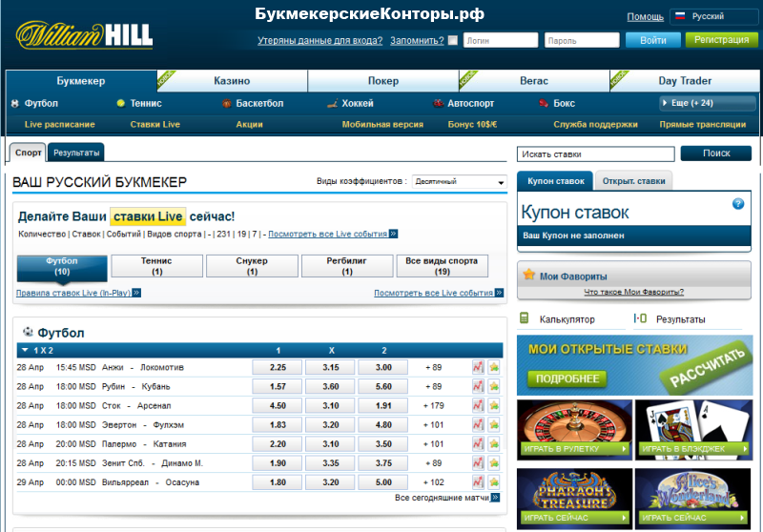Select the Купон ставок tab

click(555, 181)
